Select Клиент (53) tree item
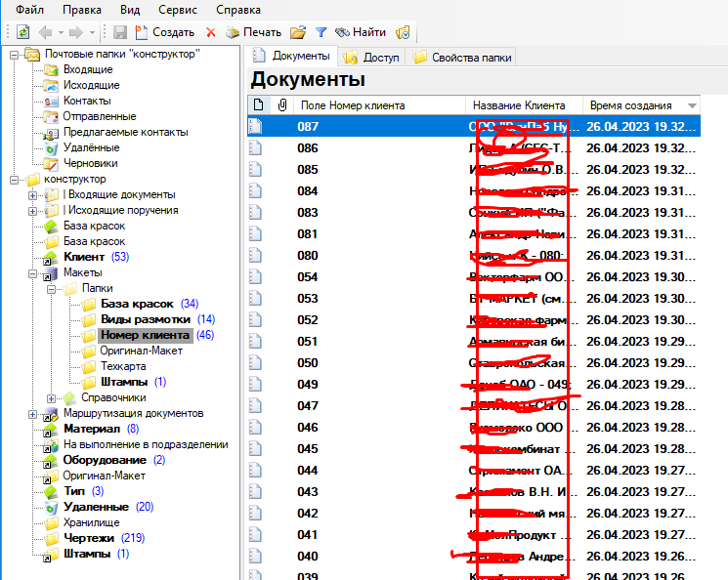The width and height of the screenshot is (728, 580). pos(96,257)
